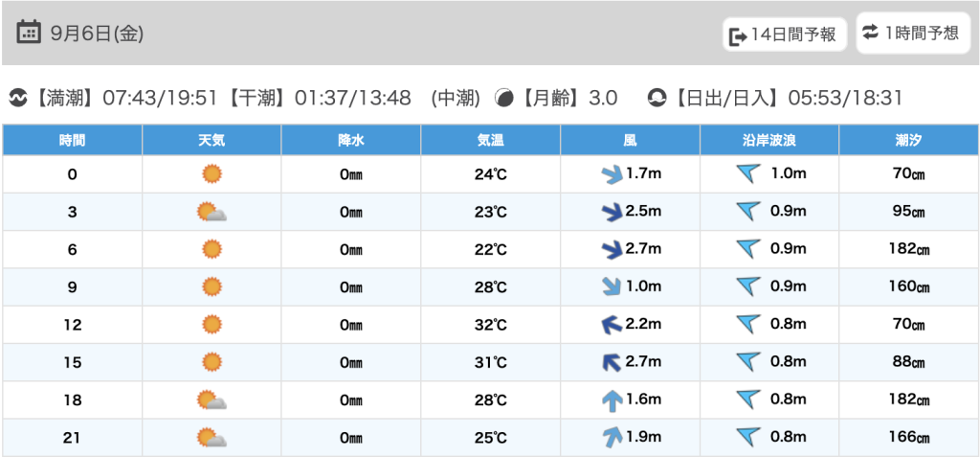Click the 182㎝ tide value at hour 6
The height and width of the screenshot is (457, 980).
908,249
